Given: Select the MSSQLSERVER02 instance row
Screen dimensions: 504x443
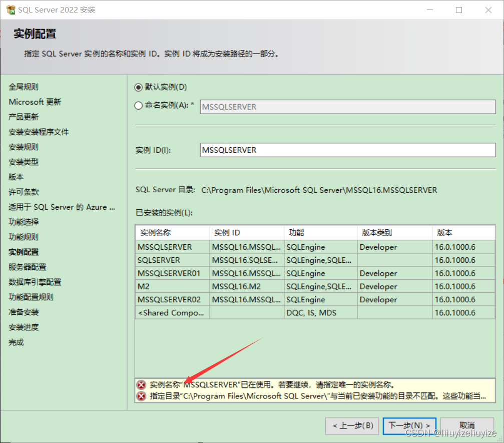Looking at the screenshot, I should click(x=315, y=300).
